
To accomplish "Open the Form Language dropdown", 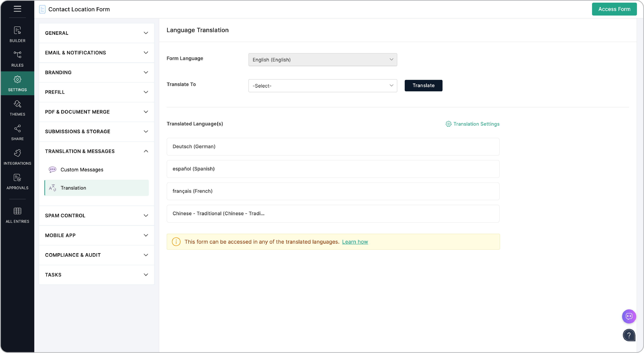I will pos(323,60).
